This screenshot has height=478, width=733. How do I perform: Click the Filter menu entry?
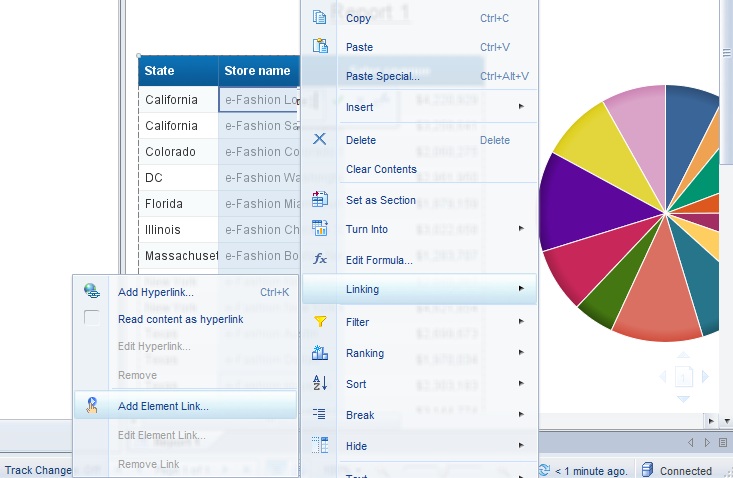click(420, 322)
